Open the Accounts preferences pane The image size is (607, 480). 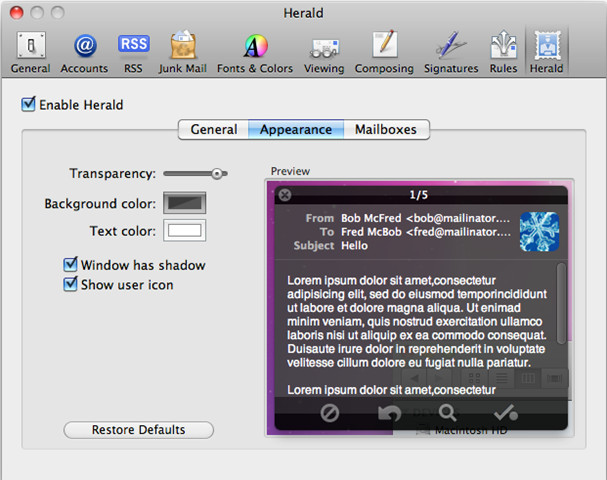84,52
